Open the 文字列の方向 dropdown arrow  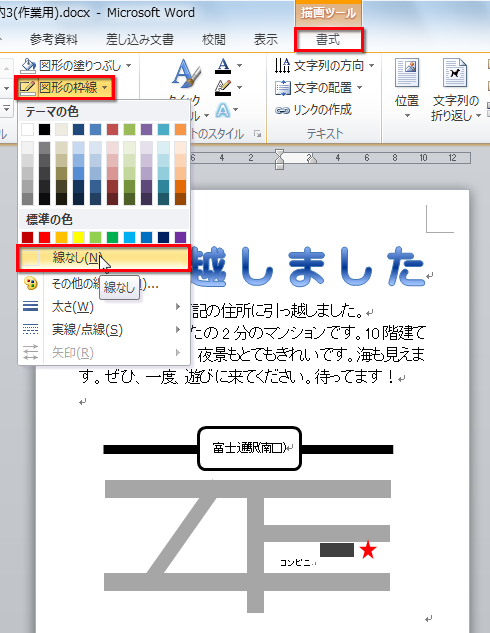pyautogui.click(x=371, y=65)
